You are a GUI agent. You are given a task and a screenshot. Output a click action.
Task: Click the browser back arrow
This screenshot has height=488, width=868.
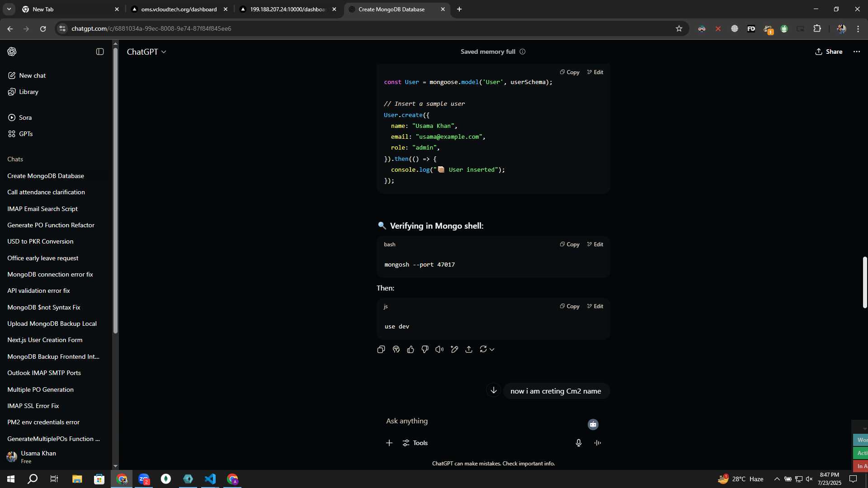(10, 28)
